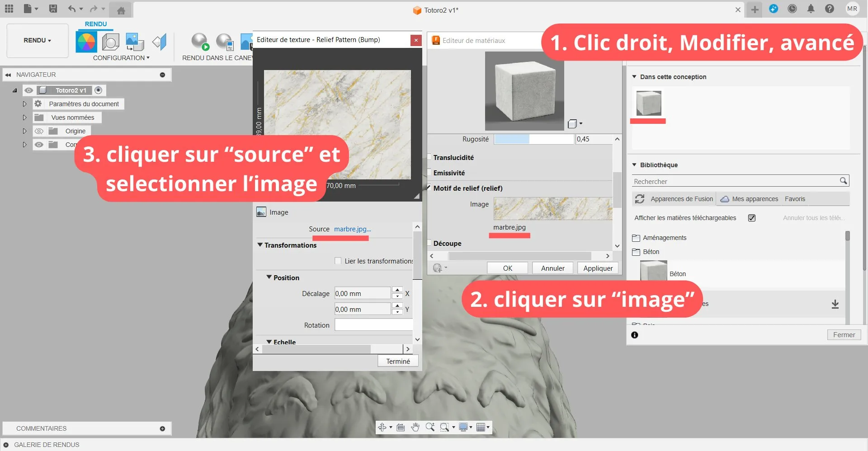
Task: Switch to Apparences de Fusion tab
Action: (x=674, y=199)
